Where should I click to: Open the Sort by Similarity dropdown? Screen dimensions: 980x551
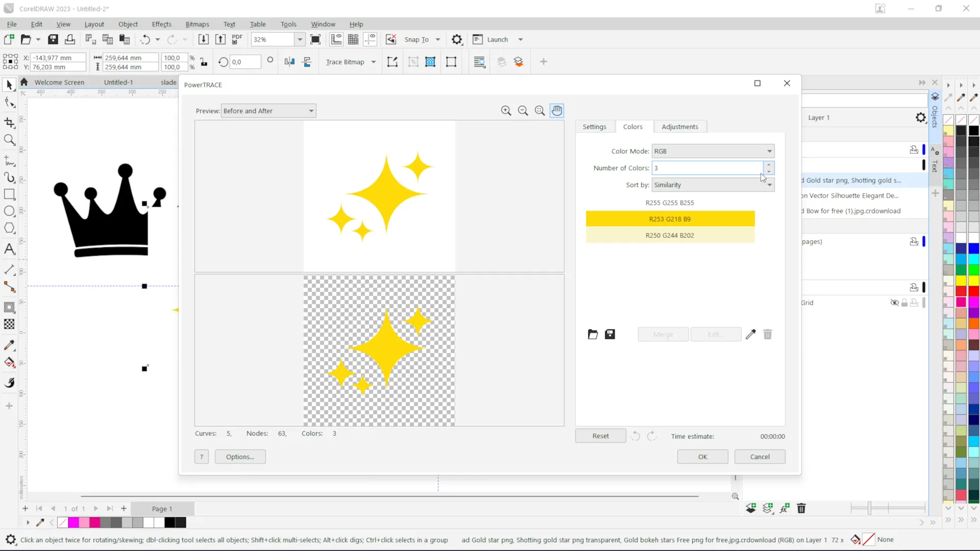point(713,185)
